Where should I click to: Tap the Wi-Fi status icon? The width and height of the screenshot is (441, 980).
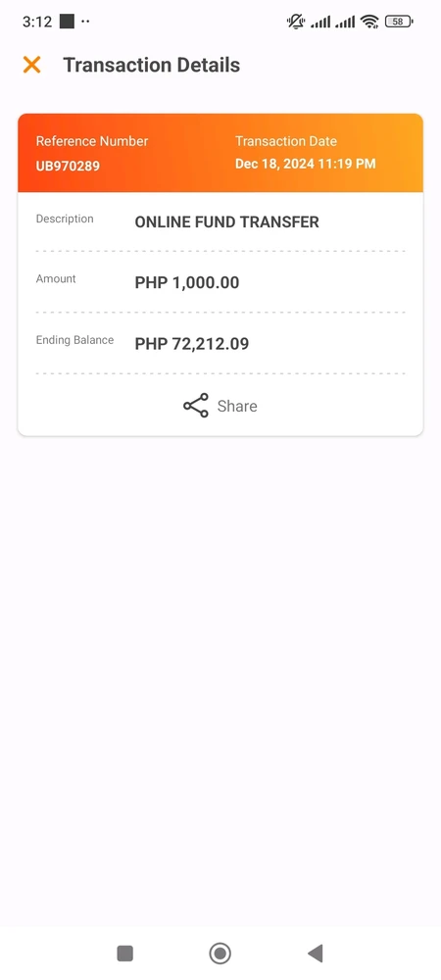pos(369,22)
